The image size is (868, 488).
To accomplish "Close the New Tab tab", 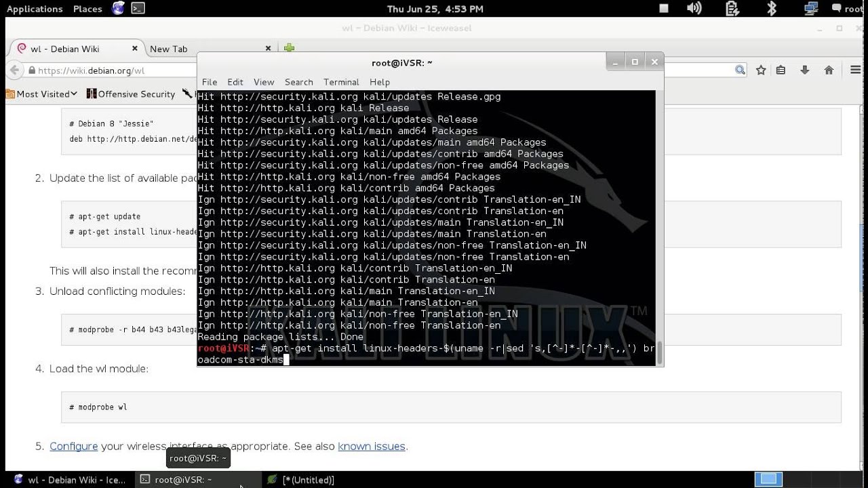I will point(268,48).
